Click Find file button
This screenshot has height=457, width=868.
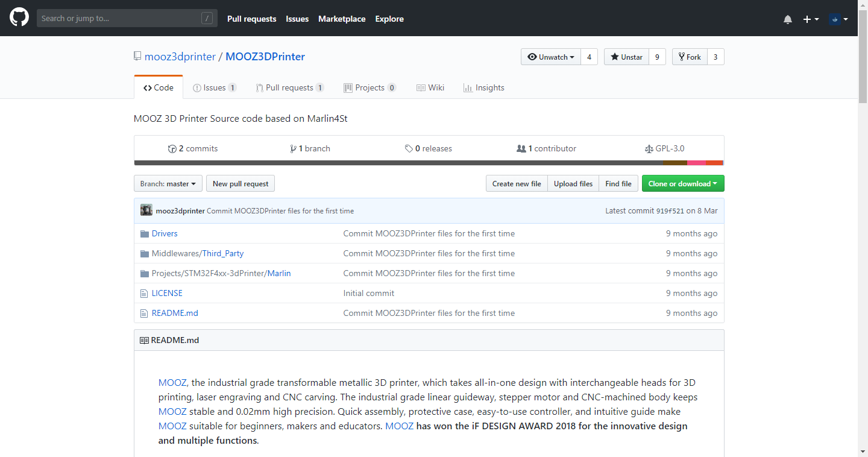618,183
